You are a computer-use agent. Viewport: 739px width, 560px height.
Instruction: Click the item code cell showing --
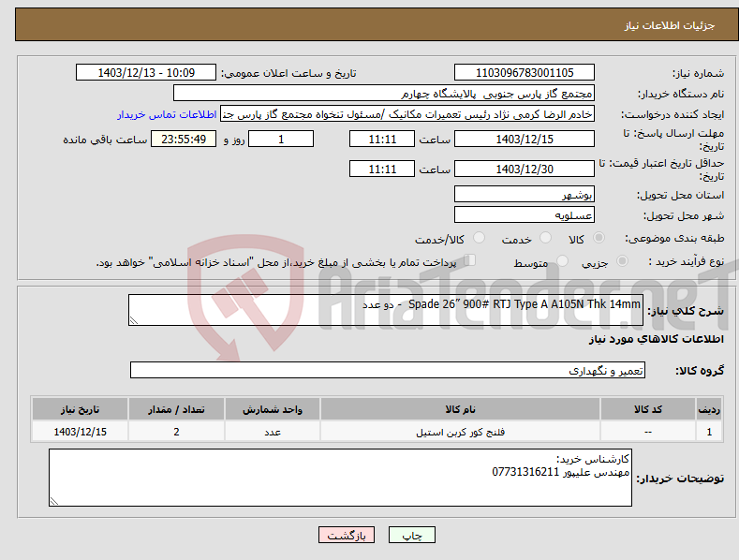[647, 432]
